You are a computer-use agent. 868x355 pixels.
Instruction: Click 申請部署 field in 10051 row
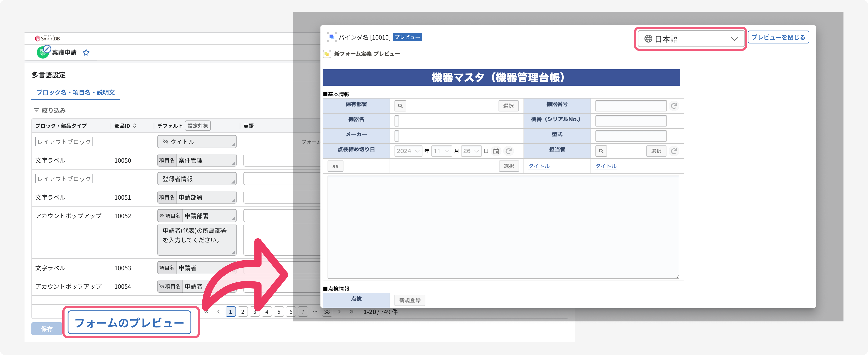197,197
